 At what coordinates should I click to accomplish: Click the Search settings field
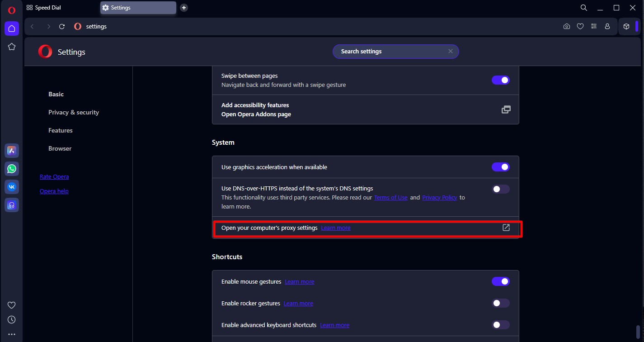(391, 52)
